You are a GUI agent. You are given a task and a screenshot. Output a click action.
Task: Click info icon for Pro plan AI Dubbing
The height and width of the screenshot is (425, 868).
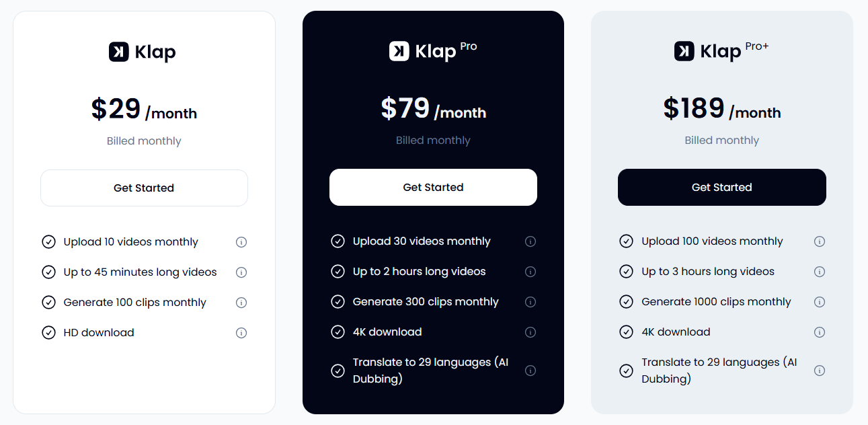[x=530, y=371]
